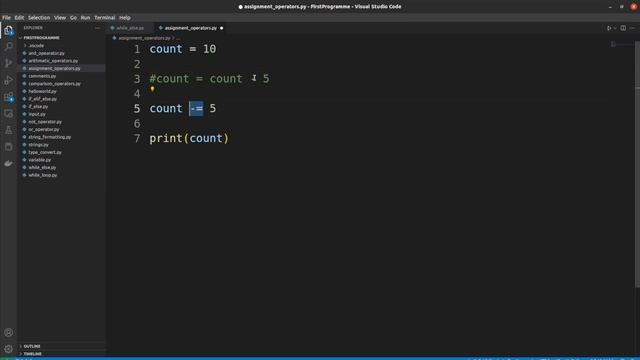This screenshot has width=640, height=360.
Task: Open the Explorer panel ellipsis menu
Action: pyautogui.click(x=97, y=28)
